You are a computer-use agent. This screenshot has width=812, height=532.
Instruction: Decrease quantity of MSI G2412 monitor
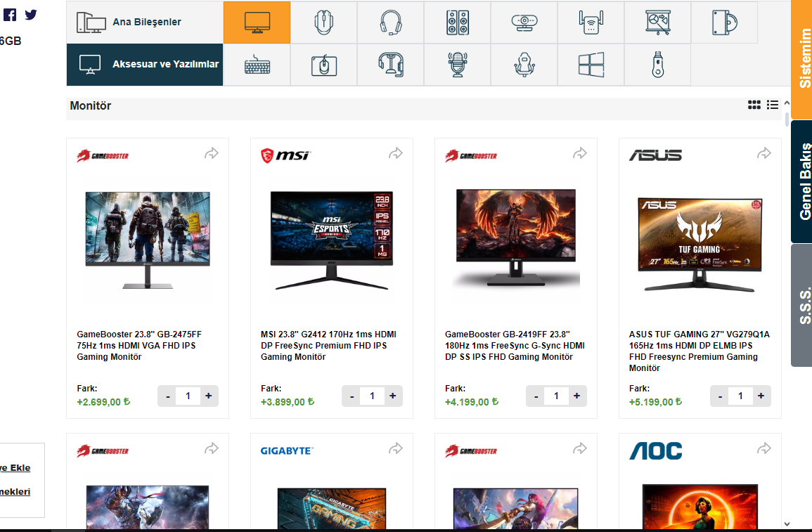coord(352,396)
